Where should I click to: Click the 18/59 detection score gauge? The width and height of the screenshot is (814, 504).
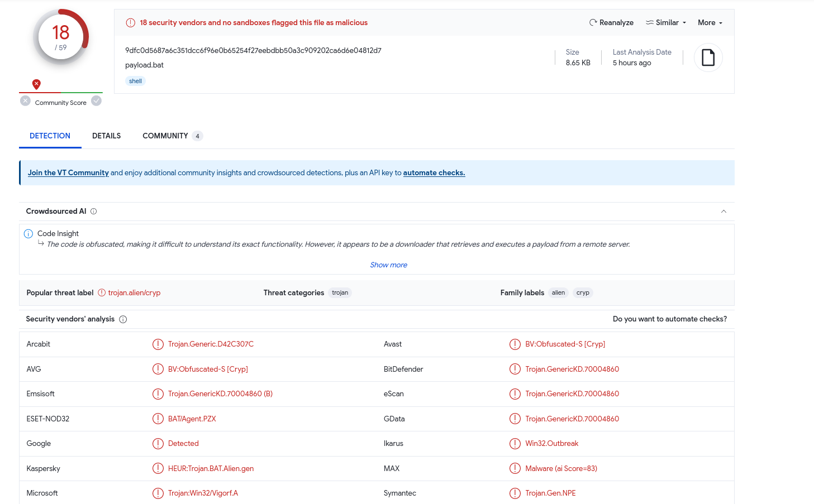tap(61, 37)
